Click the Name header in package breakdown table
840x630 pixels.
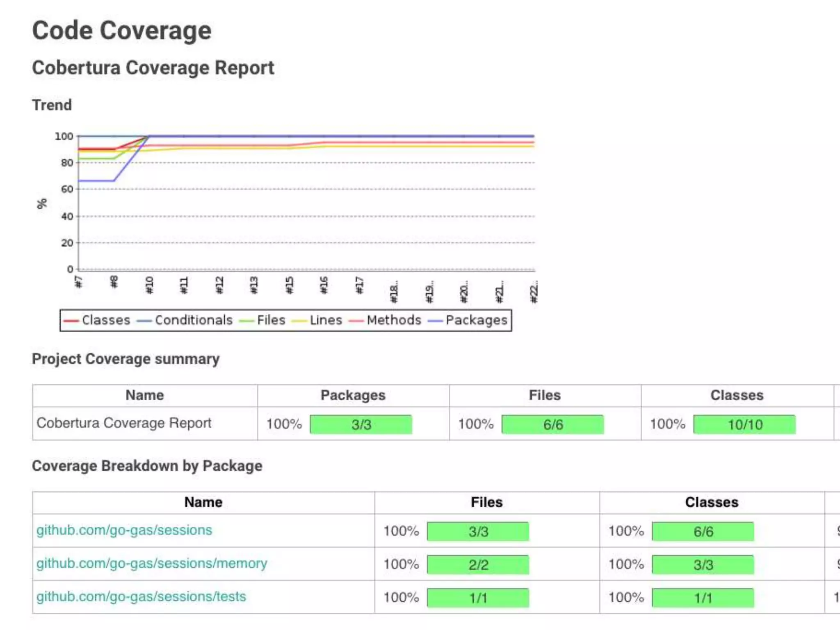pos(203,502)
